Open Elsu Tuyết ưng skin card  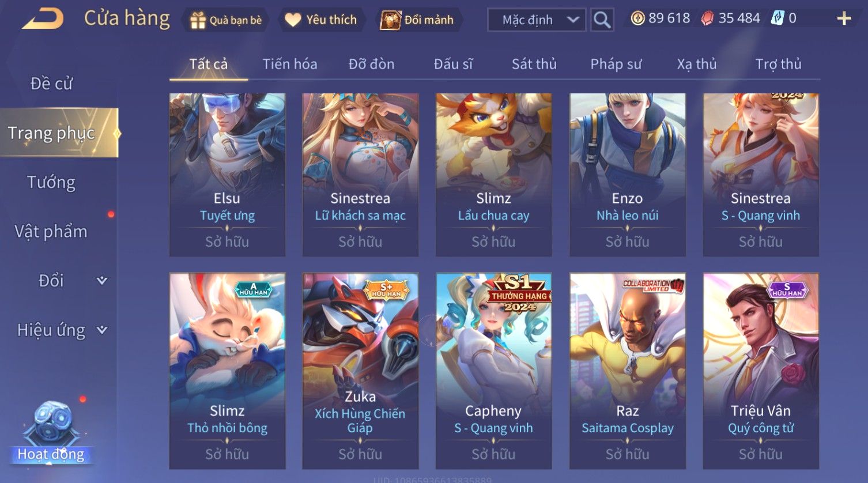pos(227,175)
